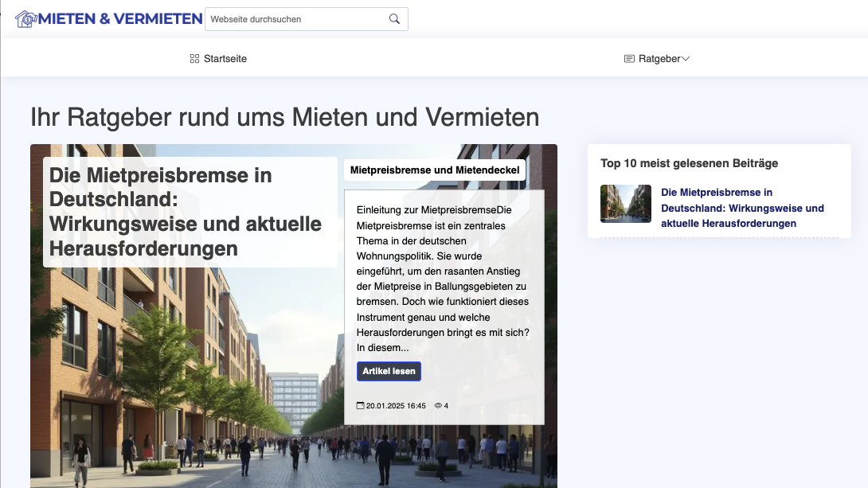Click the calendar icon before the article date
The width and height of the screenshot is (868, 488).
[360, 404]
